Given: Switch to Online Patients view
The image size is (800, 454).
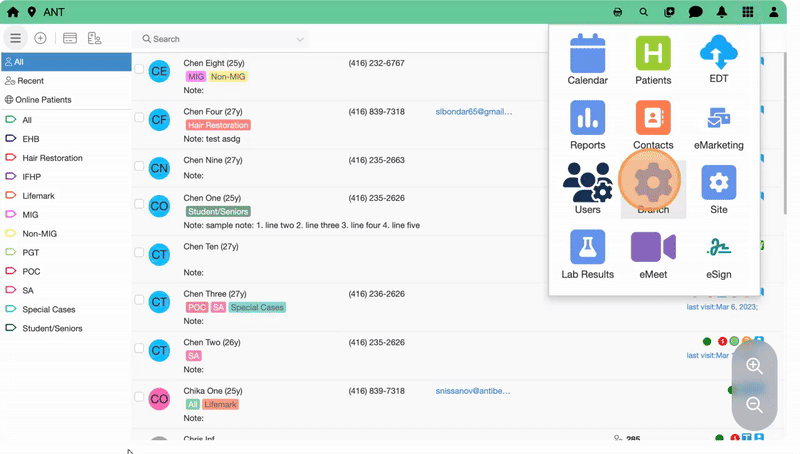Looking at the screenshot, I should tap(44, 100).
